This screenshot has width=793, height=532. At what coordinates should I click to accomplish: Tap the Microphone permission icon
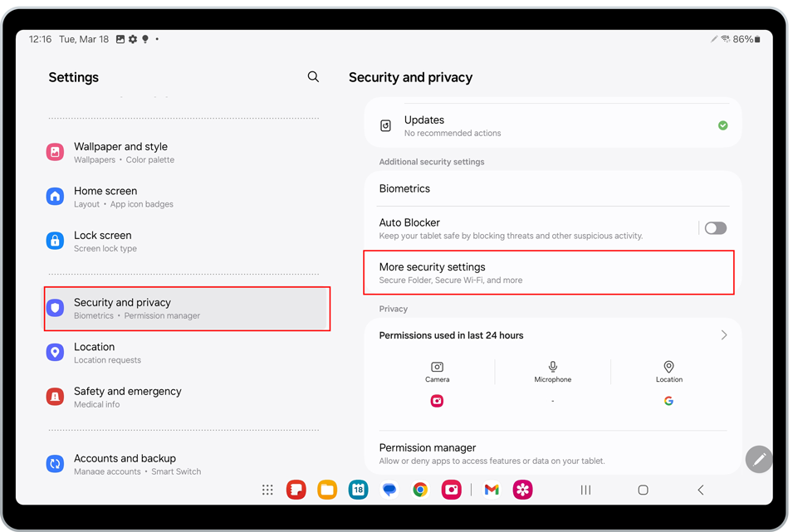[x=553, y=367]
